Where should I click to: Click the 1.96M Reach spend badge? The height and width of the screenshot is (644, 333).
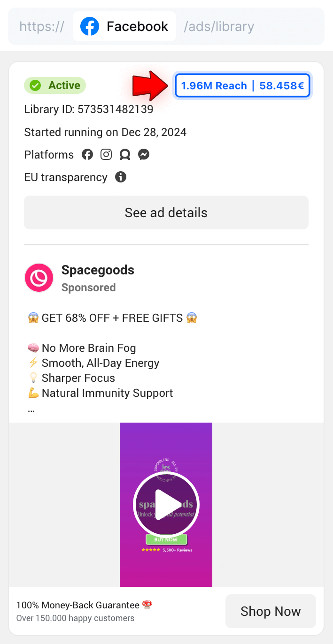coord(242,86)
